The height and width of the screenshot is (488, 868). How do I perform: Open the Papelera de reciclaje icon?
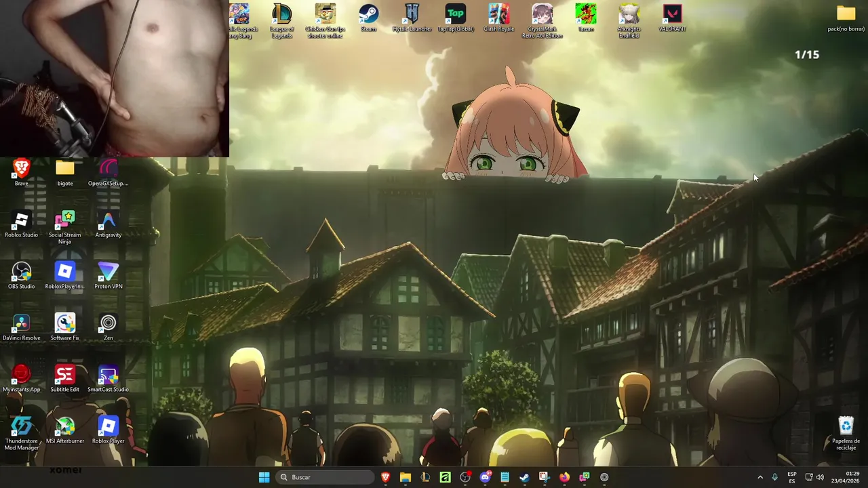(846, 433)
